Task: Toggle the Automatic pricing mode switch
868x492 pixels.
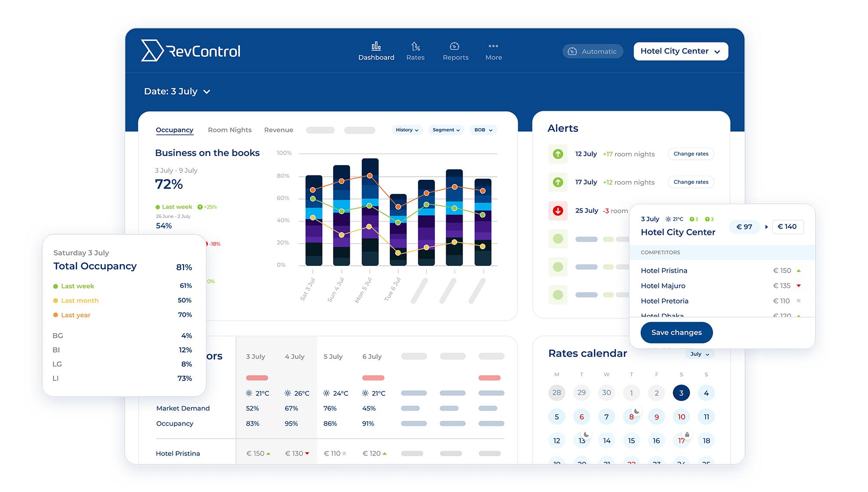Action: [592, 51]
